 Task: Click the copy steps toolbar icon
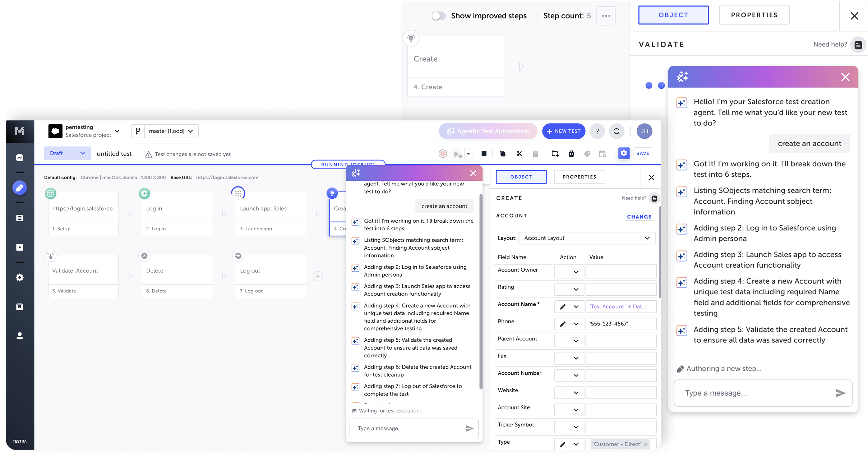[x=502, y=154]
